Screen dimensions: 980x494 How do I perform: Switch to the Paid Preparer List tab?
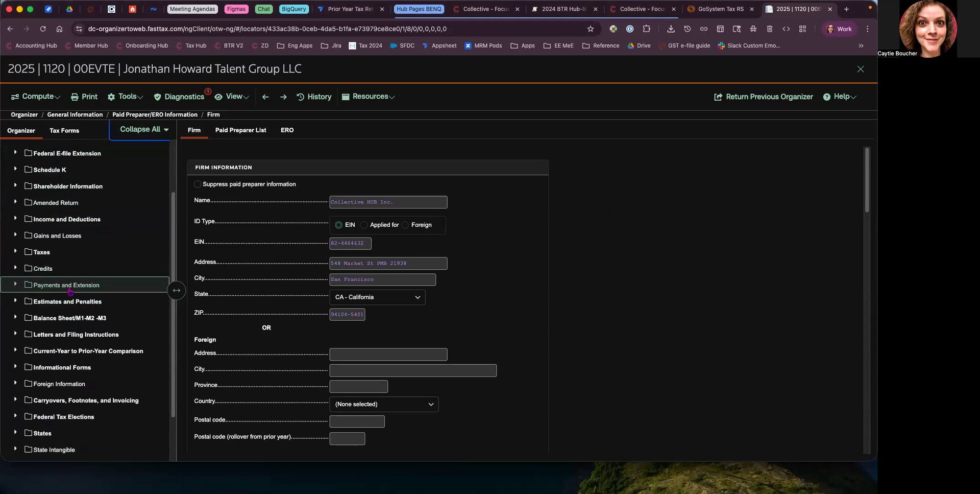(240, 130)
